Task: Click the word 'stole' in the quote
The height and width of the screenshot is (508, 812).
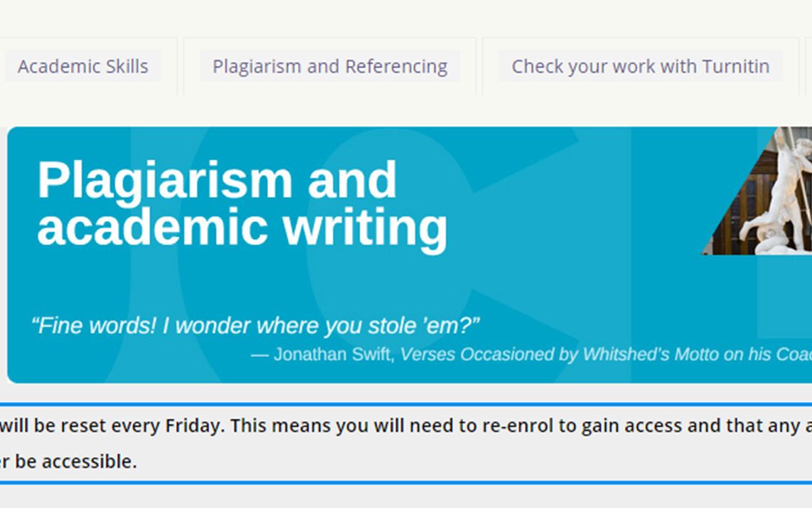Action: tap(392, 326)
